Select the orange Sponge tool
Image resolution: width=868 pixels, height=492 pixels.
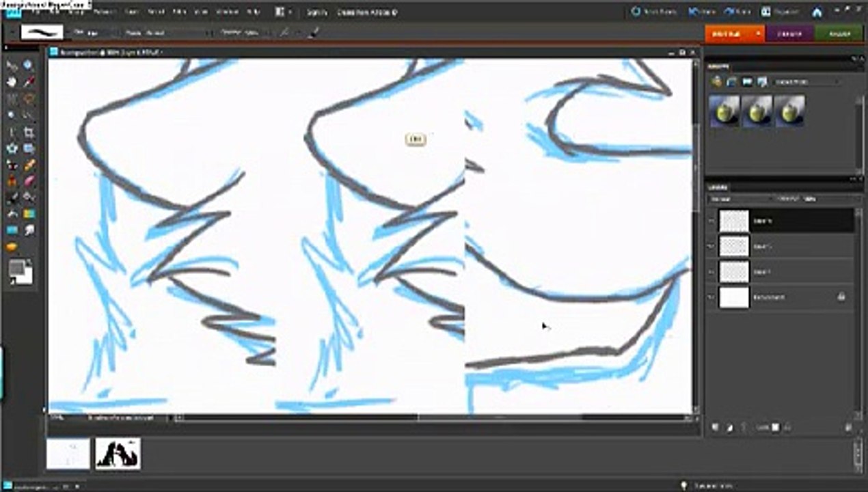(x=12, y=247)
